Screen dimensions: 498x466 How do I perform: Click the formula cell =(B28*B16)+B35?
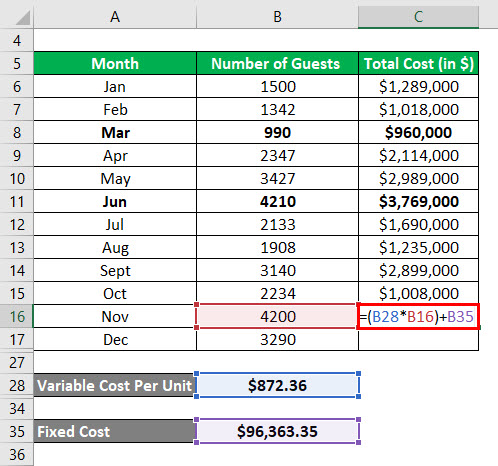pos(418,316)
